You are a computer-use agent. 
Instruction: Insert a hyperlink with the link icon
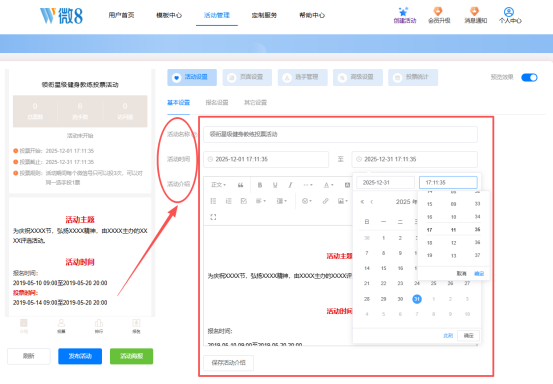[x=325, y=201]
